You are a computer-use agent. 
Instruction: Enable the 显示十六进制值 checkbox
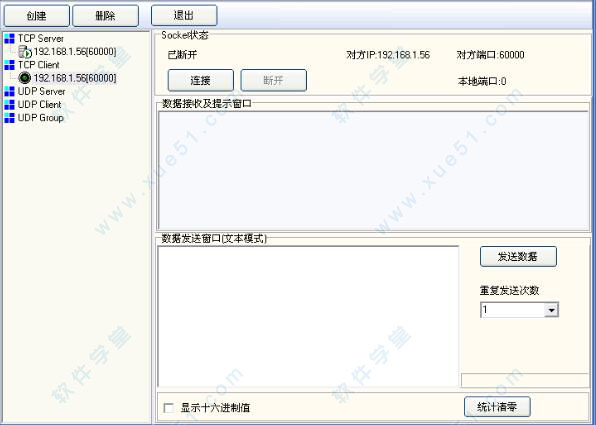tap(168, 408)
